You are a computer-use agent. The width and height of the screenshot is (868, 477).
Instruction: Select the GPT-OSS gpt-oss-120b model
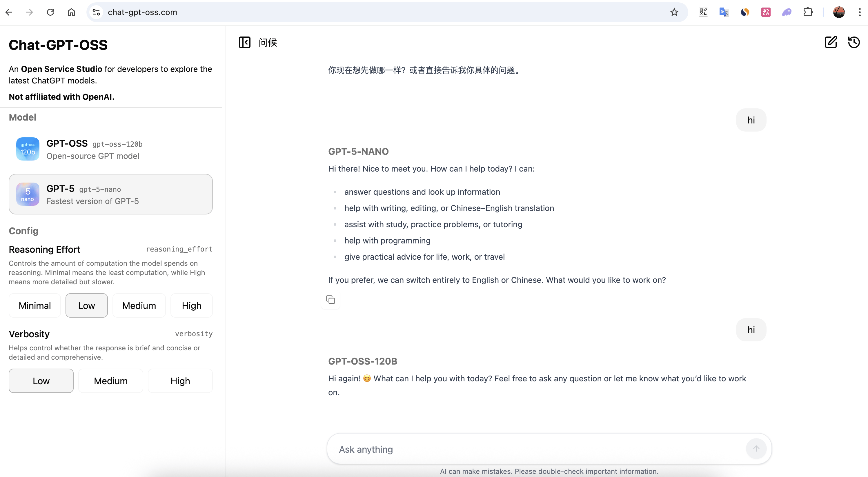click(x=110, y=149)
